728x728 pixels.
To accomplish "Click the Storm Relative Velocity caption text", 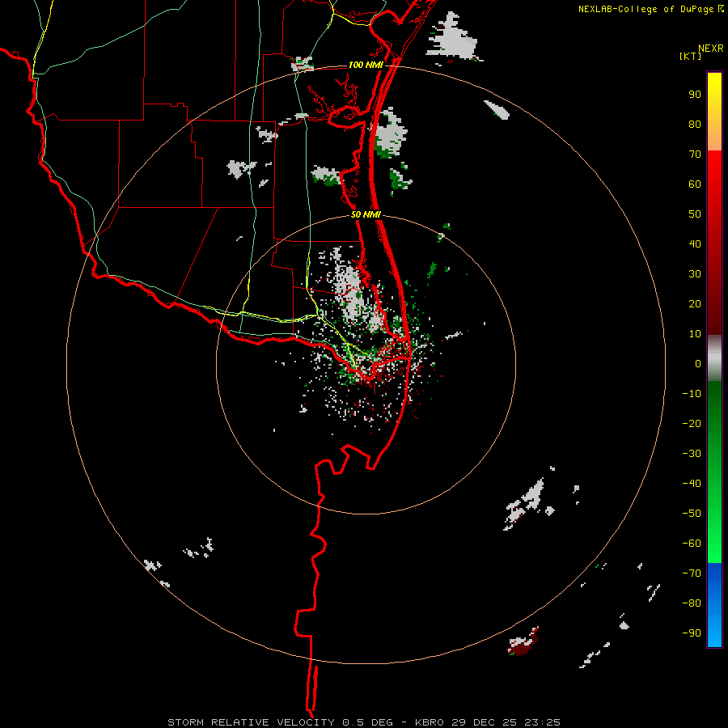I will click(x=363, y=722).
